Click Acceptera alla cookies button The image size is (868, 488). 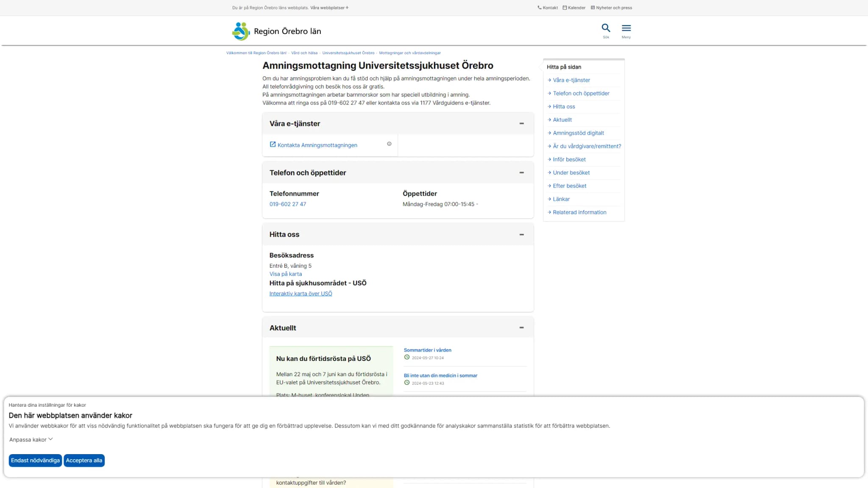(84, 460)
